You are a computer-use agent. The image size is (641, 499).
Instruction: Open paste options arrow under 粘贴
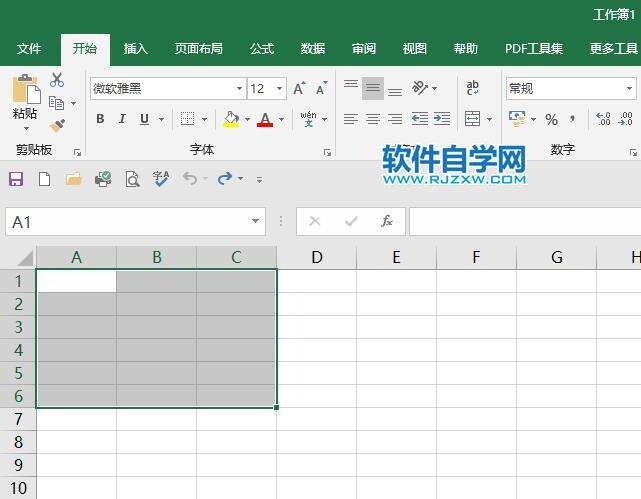pos(26,129)
